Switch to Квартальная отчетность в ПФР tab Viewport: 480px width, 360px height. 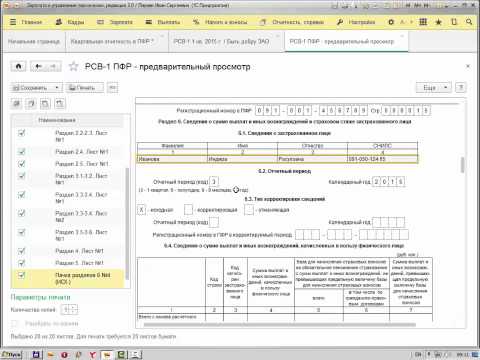pos(112,42)
